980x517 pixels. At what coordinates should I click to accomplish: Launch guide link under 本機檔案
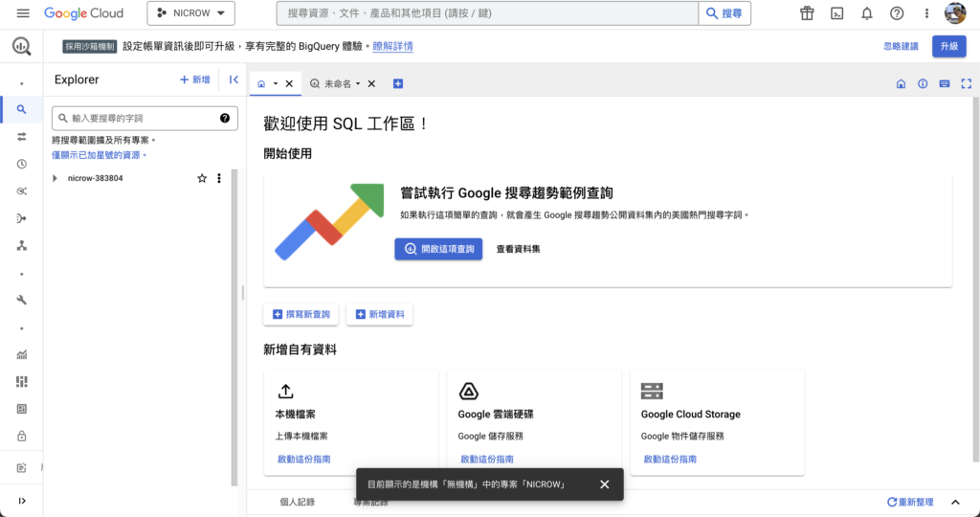[303, 459]
